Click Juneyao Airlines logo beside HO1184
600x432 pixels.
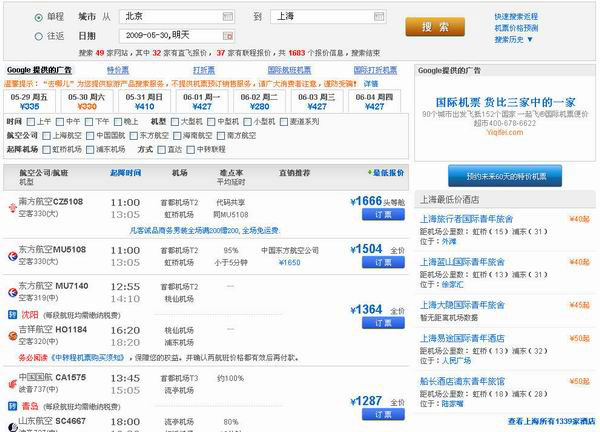point(12,336)
